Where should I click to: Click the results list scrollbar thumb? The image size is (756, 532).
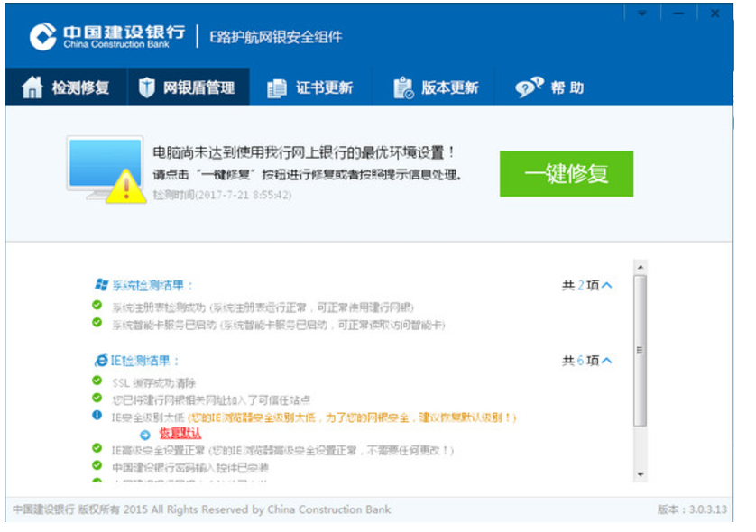pos(640,351)
